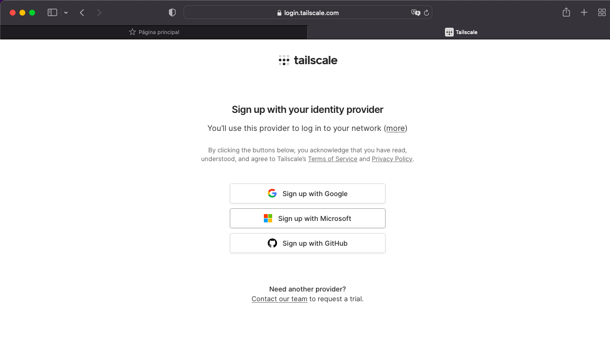Show the tab overview grid
This screenshot has width=610, height=364.
coord(602,13)
